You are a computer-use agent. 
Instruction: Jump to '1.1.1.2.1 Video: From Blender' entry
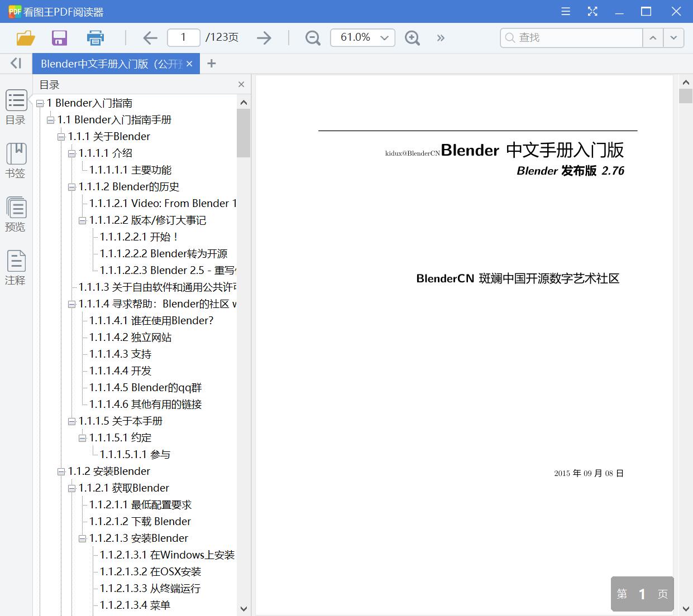(163, 203)
